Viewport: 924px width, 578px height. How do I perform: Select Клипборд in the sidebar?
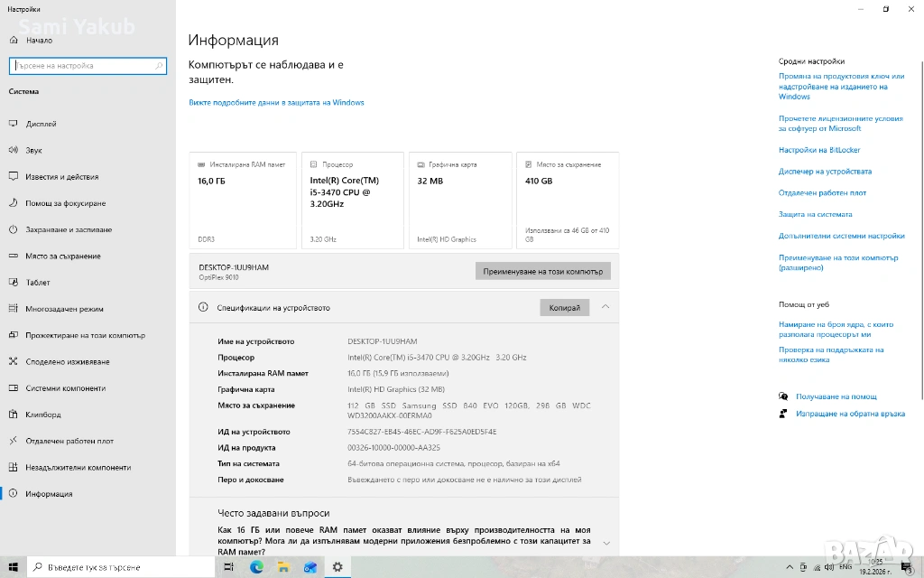tap(43, 415)
